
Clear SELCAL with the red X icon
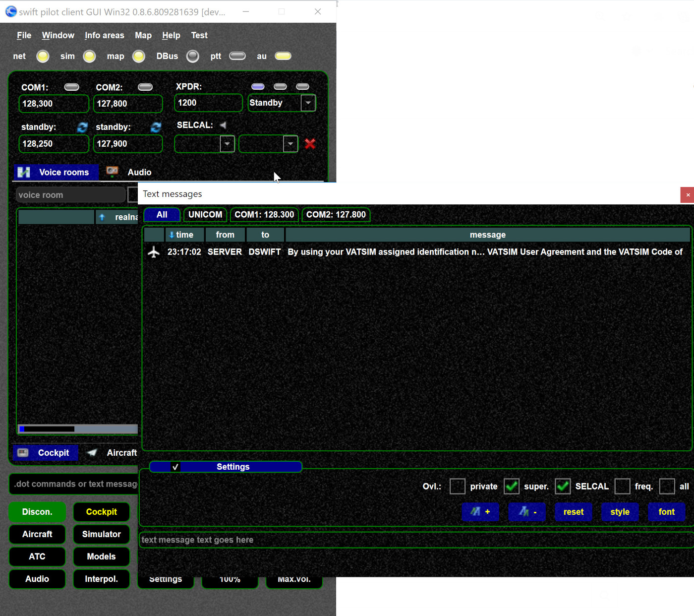pyautogui.click(x=310, y=144)
